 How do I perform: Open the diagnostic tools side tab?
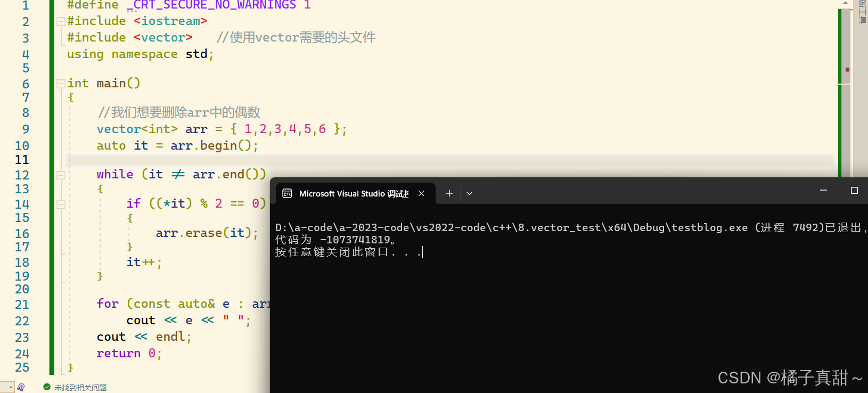862,12
